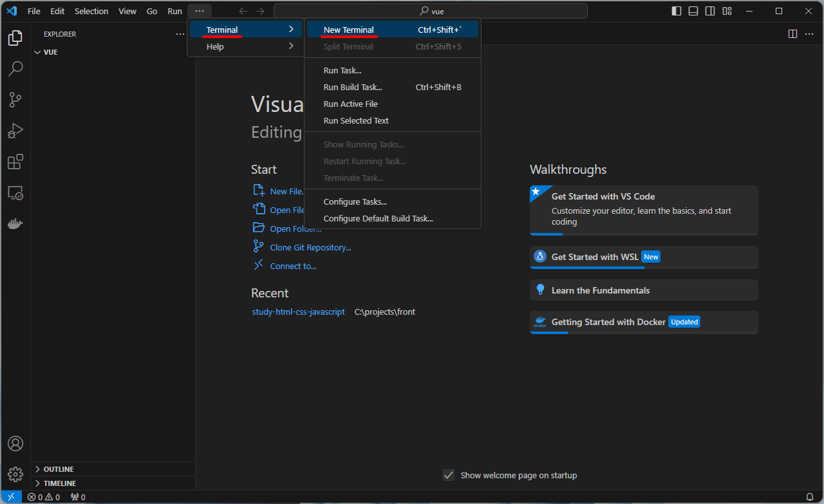Open the Manage gear icon

[x=15, y=474]
